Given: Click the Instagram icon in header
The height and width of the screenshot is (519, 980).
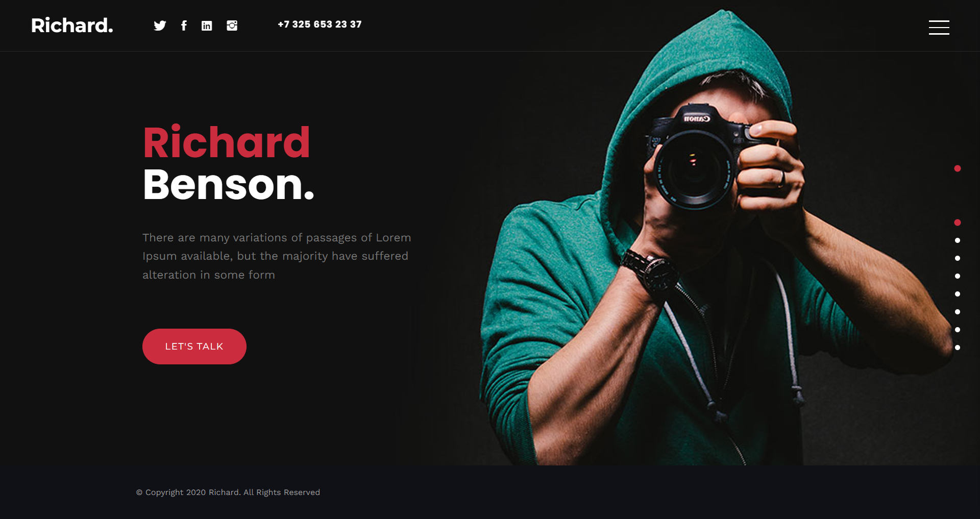Looking at the screenshot, I should coord(232,26).
